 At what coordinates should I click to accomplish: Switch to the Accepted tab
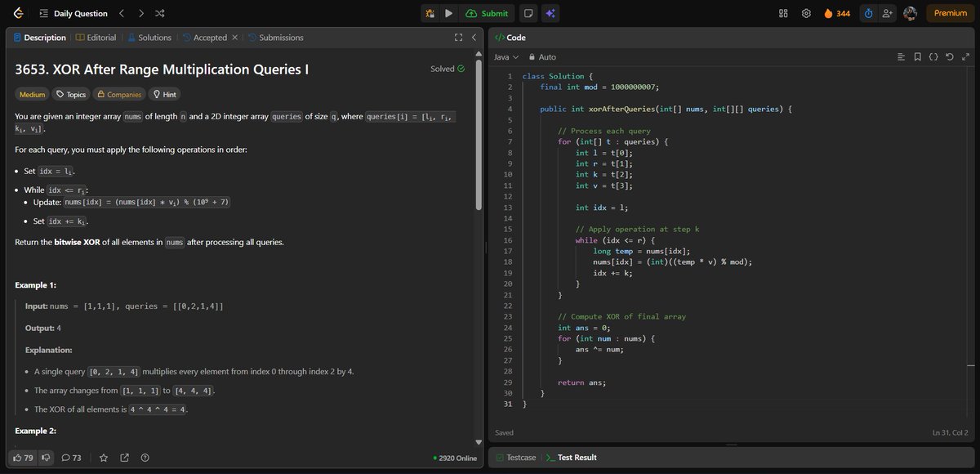(204, 38)
